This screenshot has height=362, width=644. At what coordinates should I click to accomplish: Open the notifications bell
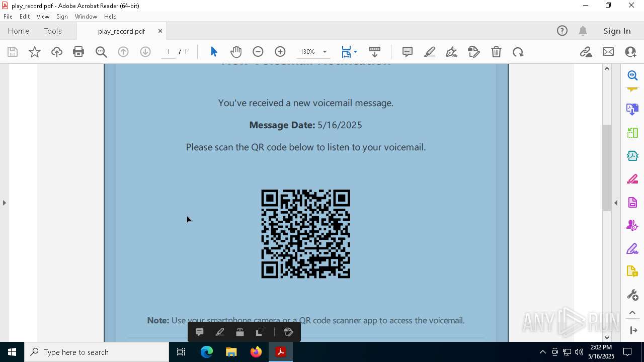tap(583, 31)
